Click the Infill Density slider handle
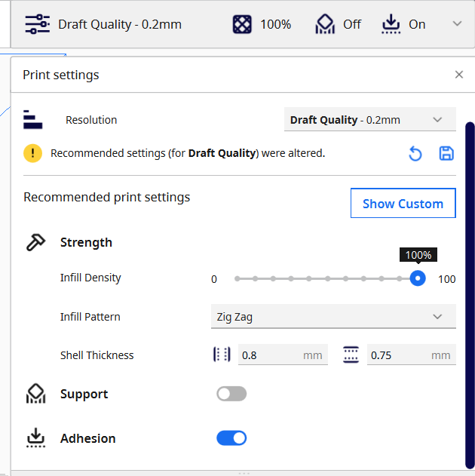The image size is (475, 476). [x=418, y=278]
